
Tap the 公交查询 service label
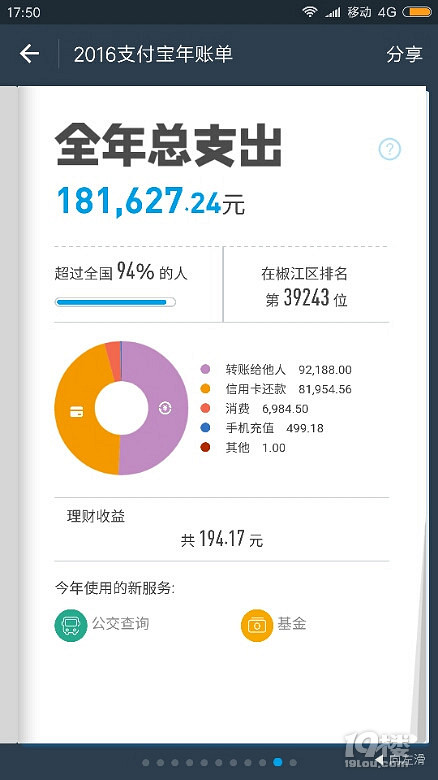120,623
